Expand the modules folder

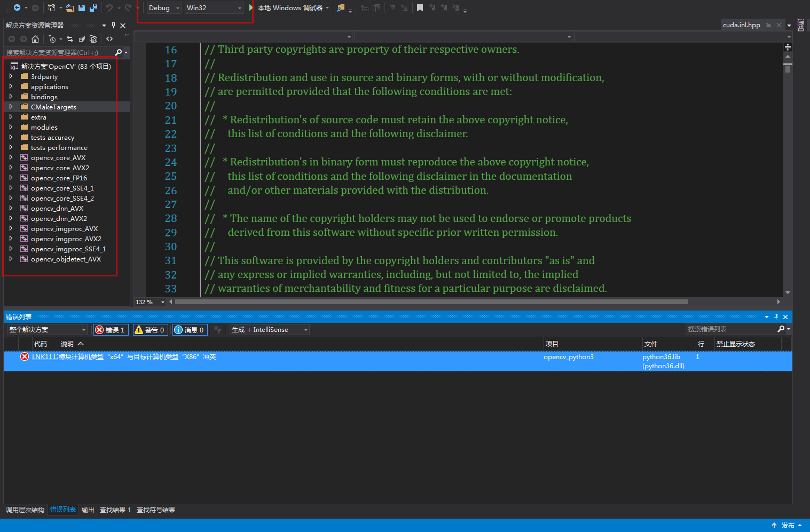[x=11, y=127]
